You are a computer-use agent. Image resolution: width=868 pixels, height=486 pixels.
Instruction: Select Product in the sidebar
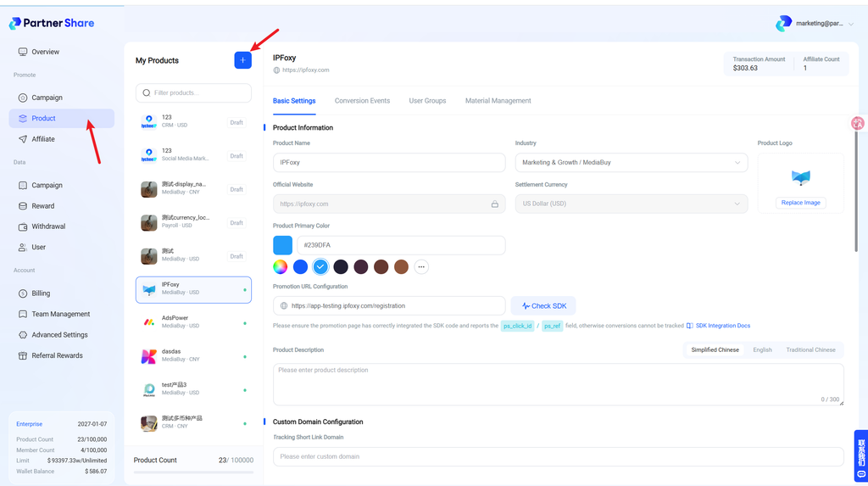[61, 118]
